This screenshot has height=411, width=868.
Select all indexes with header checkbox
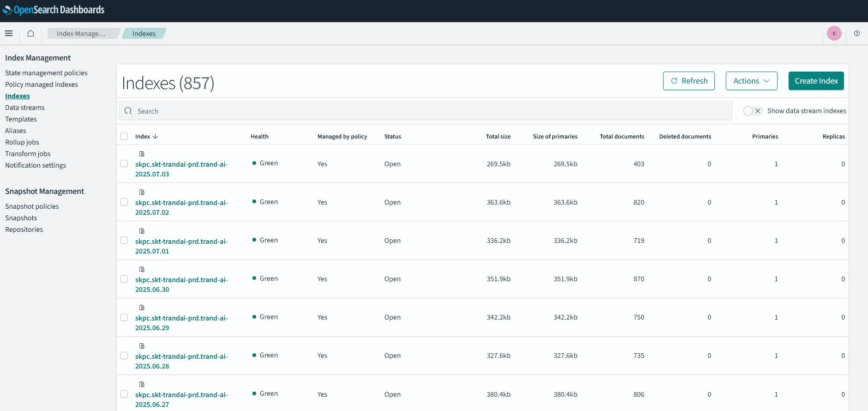124,136
